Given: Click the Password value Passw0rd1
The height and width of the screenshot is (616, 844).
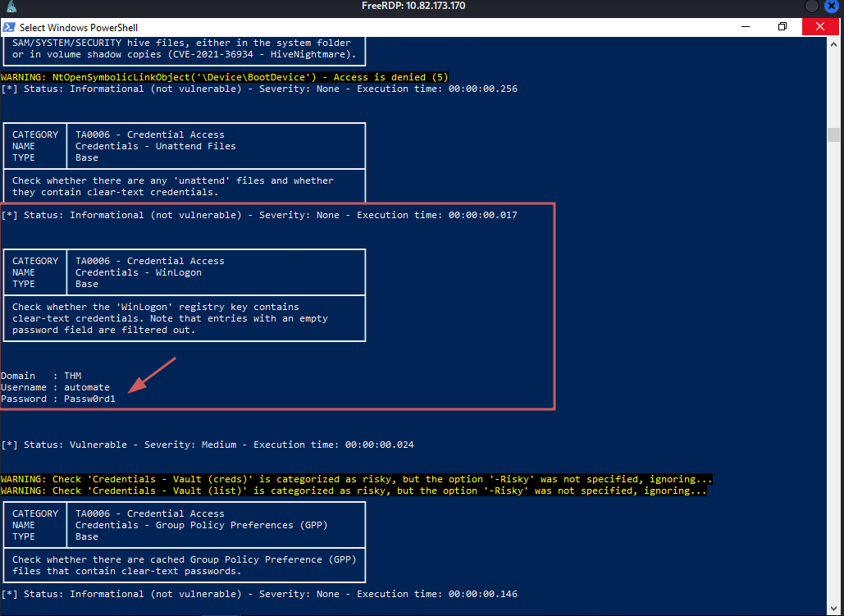Looking at the screenshot, I should click(x=90, y=399).
